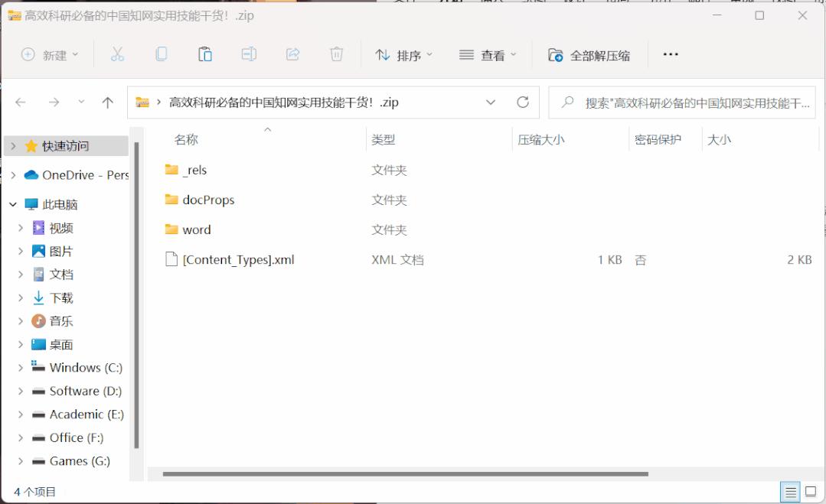Click the Copy icon
This screenshot has height=504, width=826.
click(161, 54)
